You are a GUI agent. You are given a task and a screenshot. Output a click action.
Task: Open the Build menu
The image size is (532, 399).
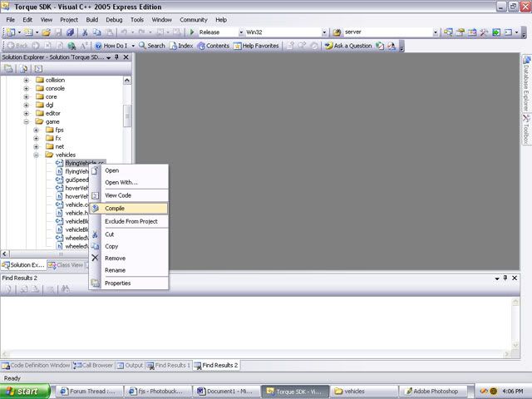pos(91,19)
